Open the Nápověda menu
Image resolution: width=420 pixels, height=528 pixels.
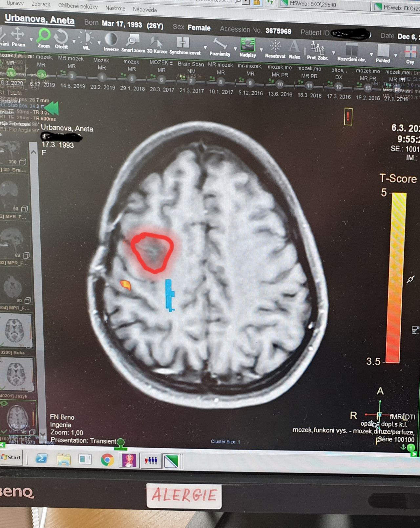pyautogui.click(x=145, y=9)
